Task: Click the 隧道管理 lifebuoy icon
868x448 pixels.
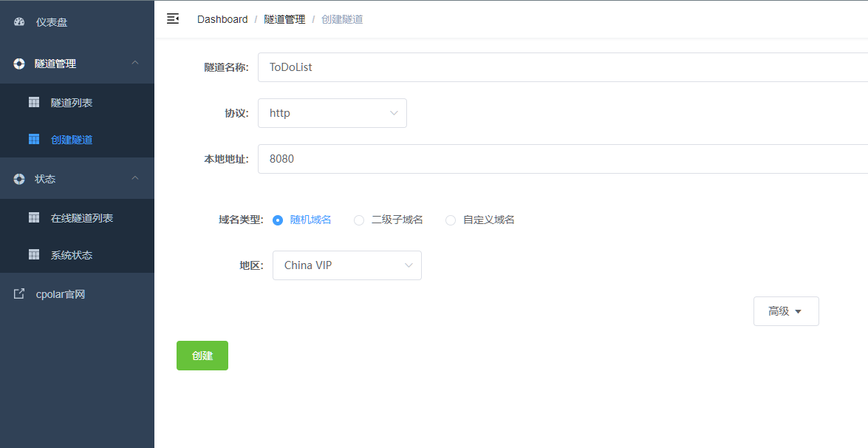Action: (x=19, y=64)
